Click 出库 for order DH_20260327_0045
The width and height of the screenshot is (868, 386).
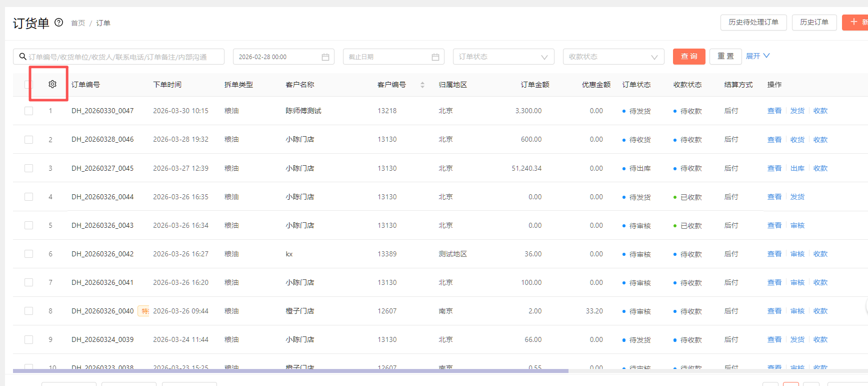click(797, 168)
